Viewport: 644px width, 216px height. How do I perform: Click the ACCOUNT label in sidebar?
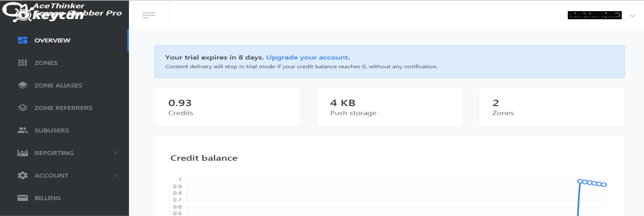[51, 175]
